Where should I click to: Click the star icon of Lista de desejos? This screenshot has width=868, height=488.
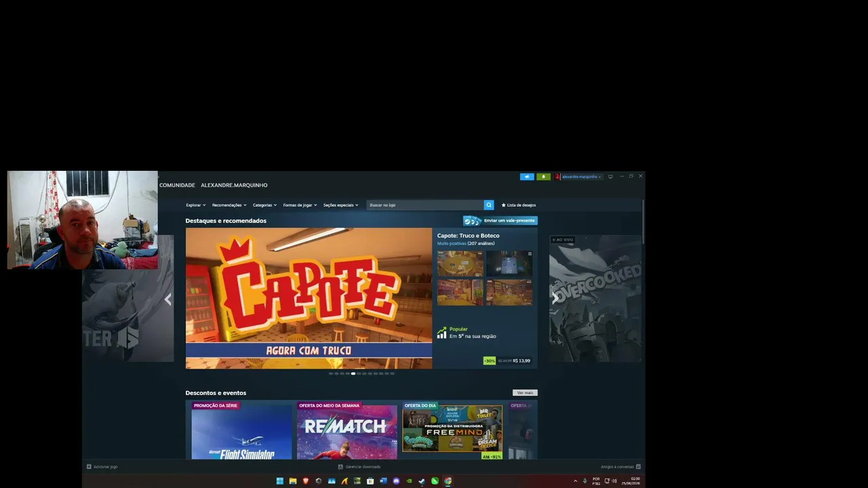[x=503, y=205]
